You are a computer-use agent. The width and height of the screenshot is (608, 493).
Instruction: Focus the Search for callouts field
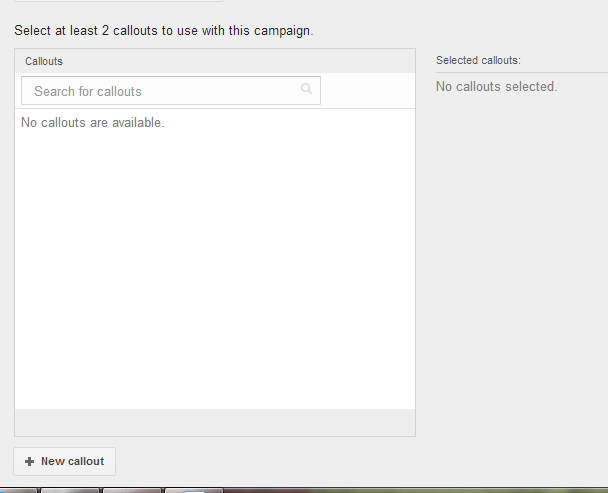pyautogui.click(x=171, y=91)
